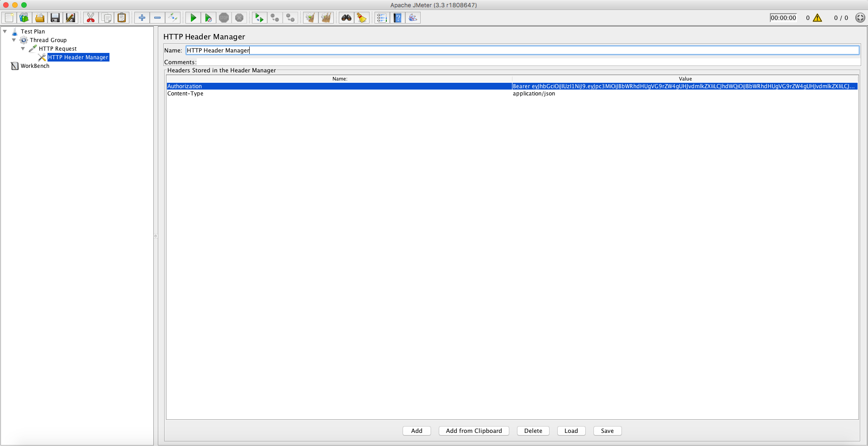Image resolution: width=868 pixels, height=446 pixels.
Task: Collapse the Test Plan tree node
Action: point(5,31)
